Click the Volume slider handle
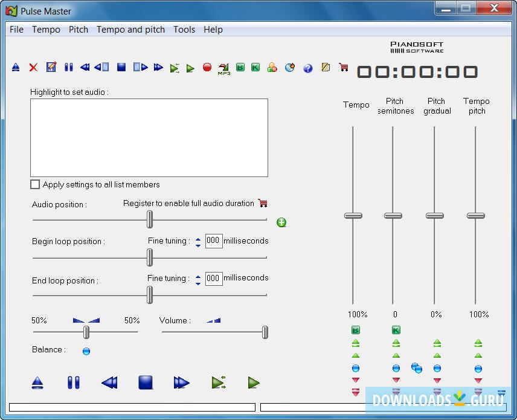 point(265,332)
